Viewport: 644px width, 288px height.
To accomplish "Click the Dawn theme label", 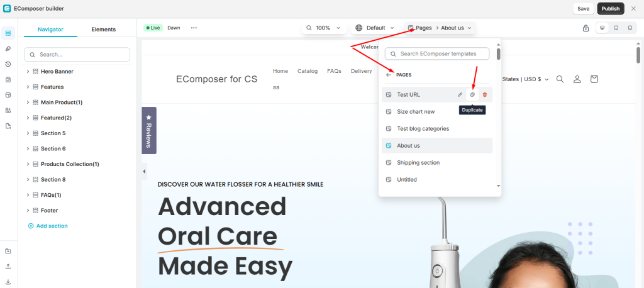I will [x=174, y=28].
